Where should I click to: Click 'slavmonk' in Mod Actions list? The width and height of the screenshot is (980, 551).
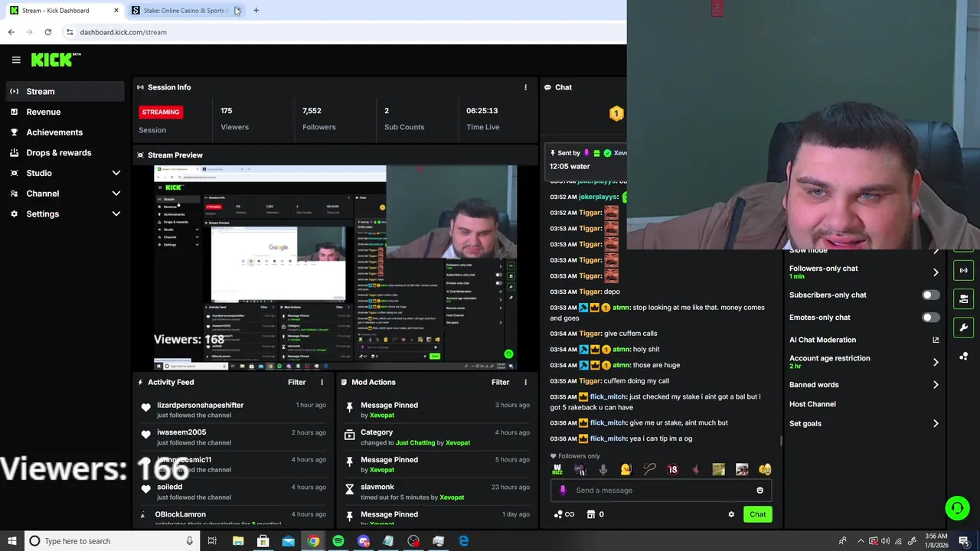pos(377,487)
